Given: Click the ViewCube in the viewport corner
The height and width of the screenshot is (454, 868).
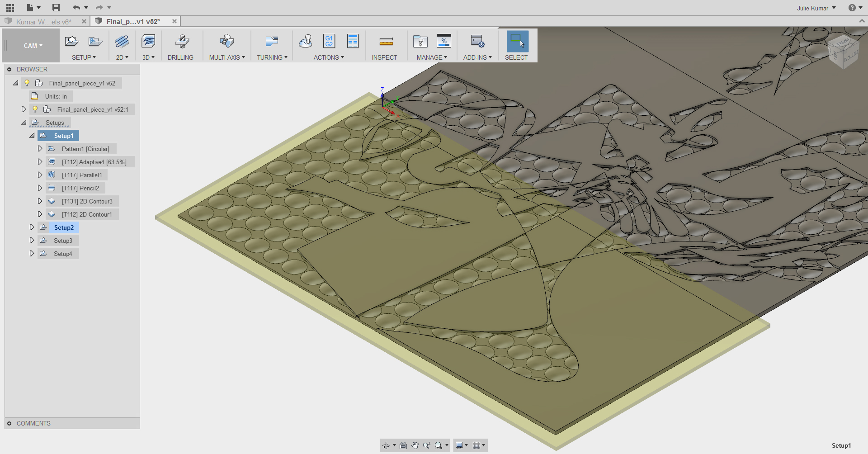Looking at the screenshot, I should tap(843, 51).
